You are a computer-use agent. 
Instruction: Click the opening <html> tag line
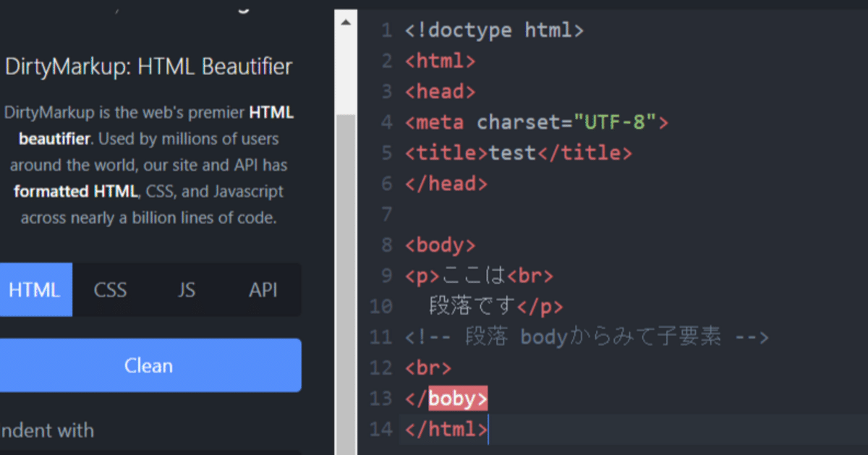[x=441, y=61]
